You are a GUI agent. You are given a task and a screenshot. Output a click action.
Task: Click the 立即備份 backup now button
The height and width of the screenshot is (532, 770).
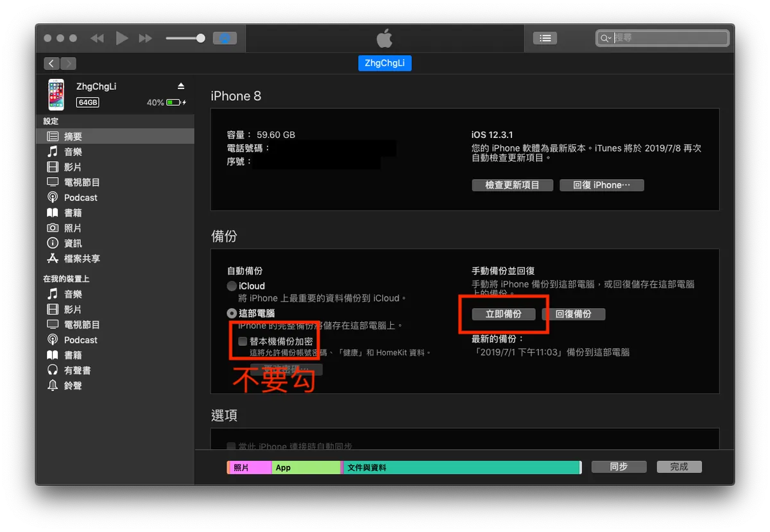[503, 314]
